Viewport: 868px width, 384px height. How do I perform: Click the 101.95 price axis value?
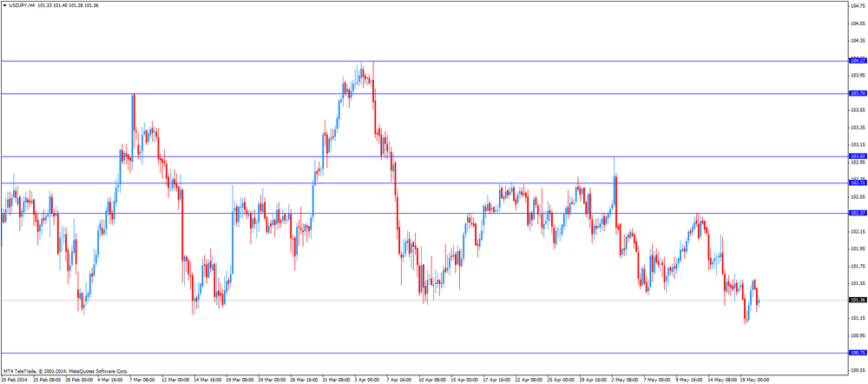click(858, 248)
